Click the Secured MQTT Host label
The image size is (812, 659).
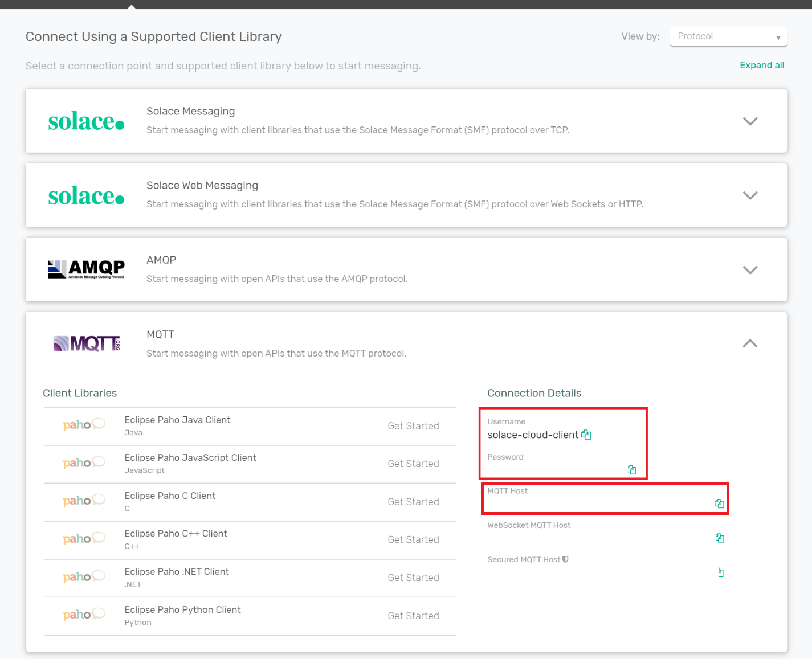(524, 559)
